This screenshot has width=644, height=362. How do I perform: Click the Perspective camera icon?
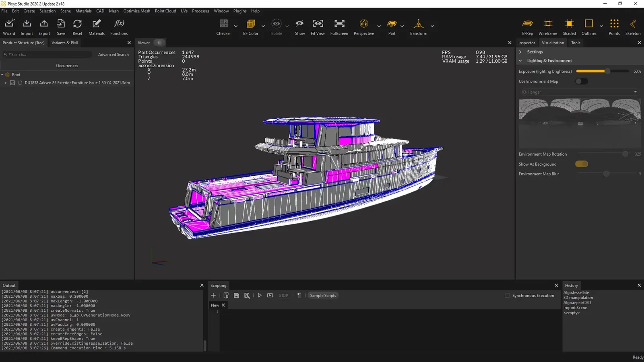[x=364, y=24]
